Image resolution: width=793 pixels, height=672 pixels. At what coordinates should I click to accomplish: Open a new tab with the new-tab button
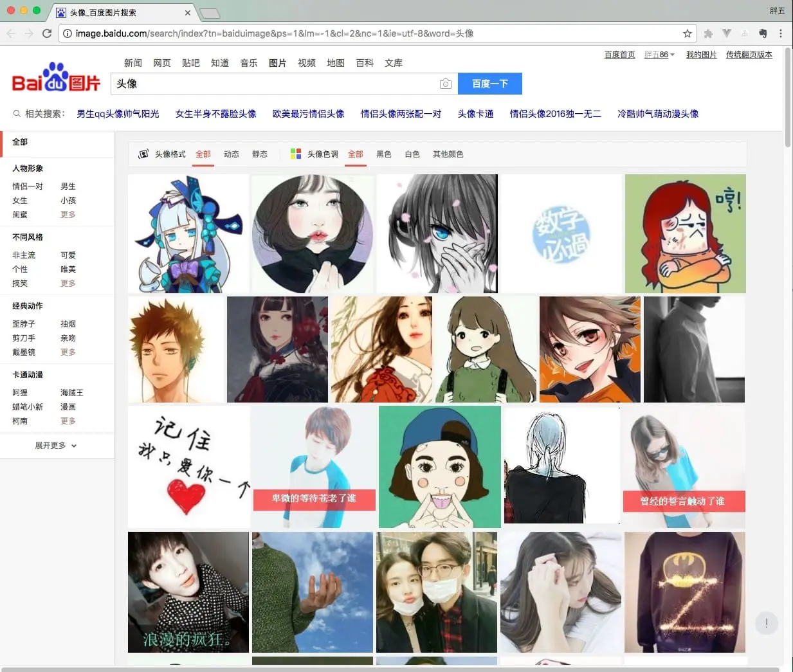point(210,13)
